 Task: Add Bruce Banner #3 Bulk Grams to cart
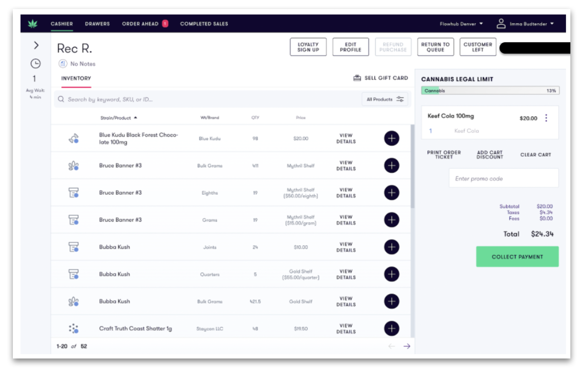tap(392, 166)
